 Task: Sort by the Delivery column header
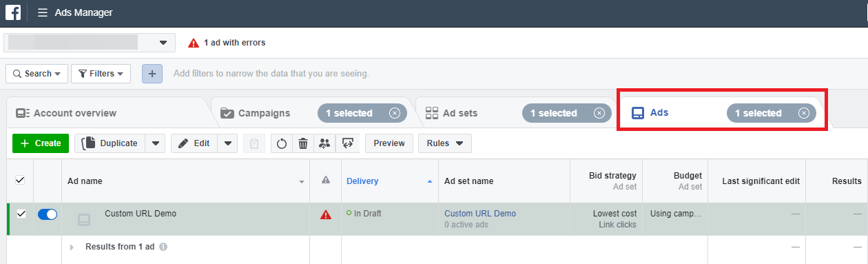coord(362,181)
